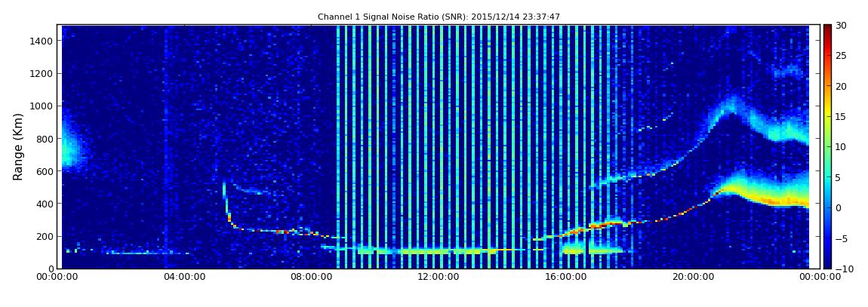The width and height of the screenshot is (868, 307).
Task: Click the 08:00:00 time axis label
Action: coord(312,277)
